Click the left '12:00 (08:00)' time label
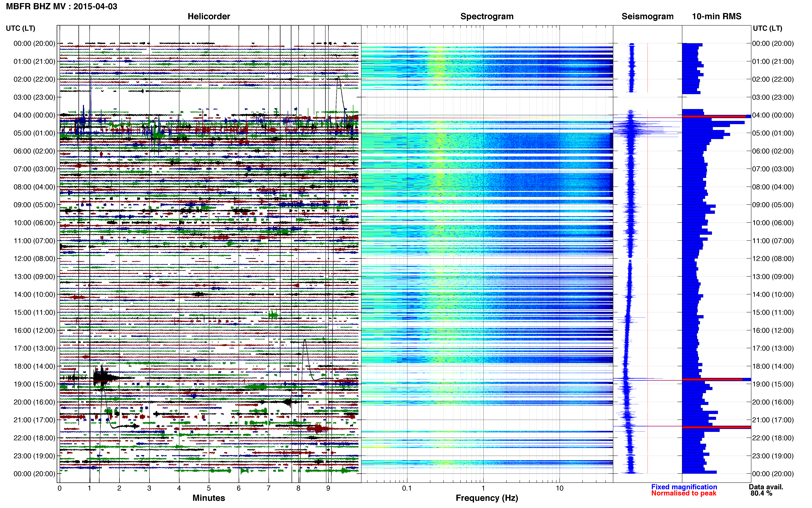Viewport: 812px width, 508px height. point(34,259)
